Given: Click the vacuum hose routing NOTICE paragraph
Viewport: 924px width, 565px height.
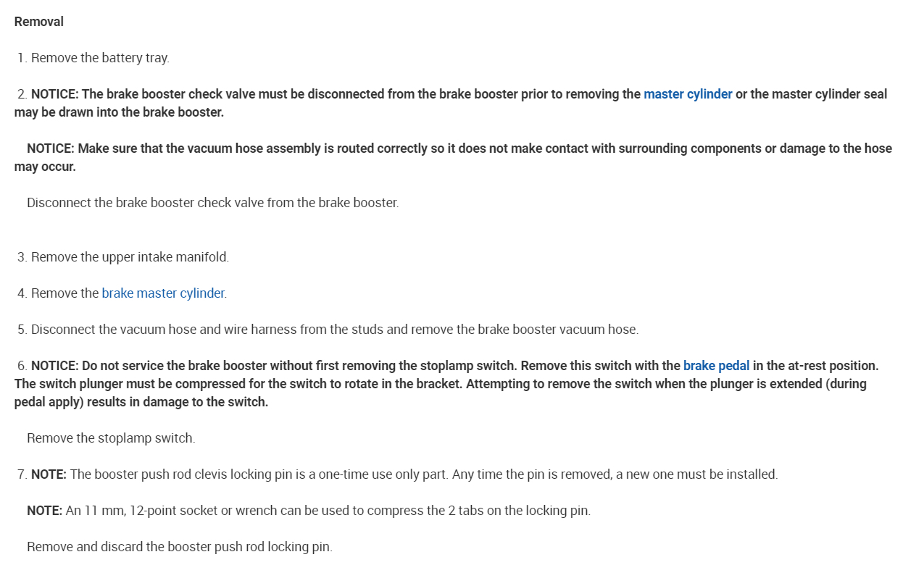Looking at the screenshot, I should coord(459,148).
